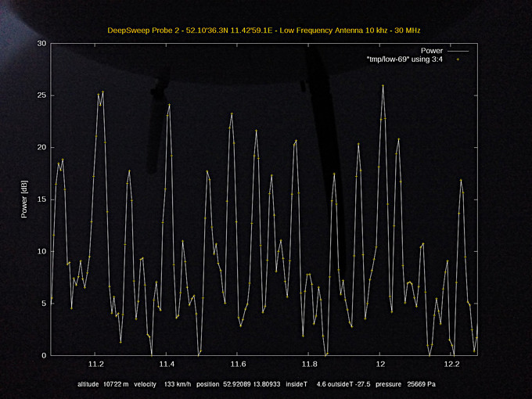
Task: Select the Power legend label
Action: pos(431,51)
